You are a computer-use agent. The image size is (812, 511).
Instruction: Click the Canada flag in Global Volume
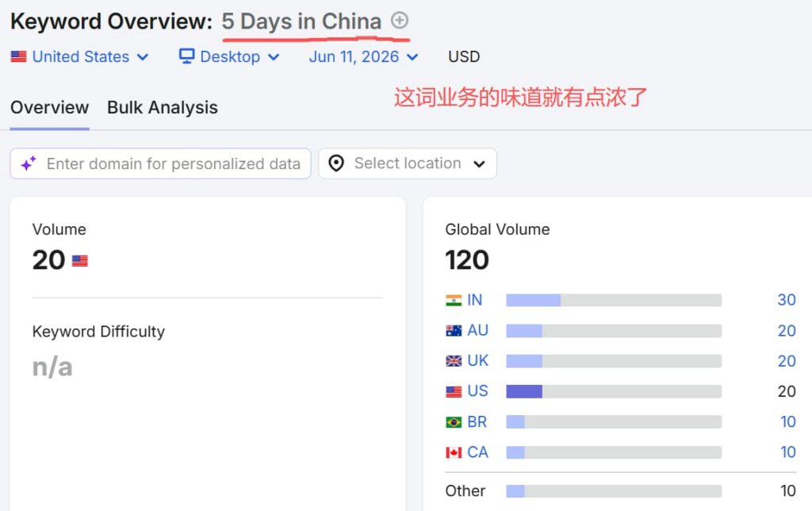[x=454, y=452]
